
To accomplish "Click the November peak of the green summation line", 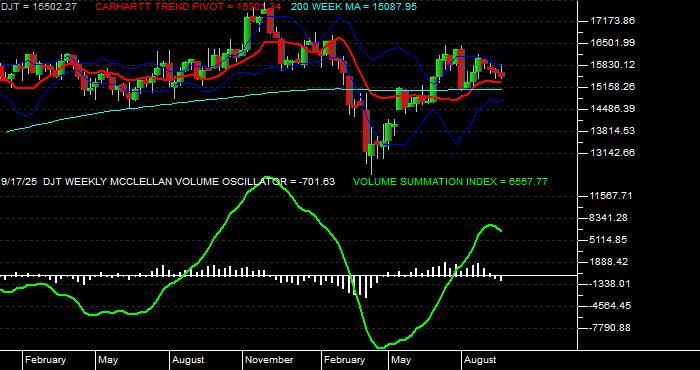I will tap(268, 178).
